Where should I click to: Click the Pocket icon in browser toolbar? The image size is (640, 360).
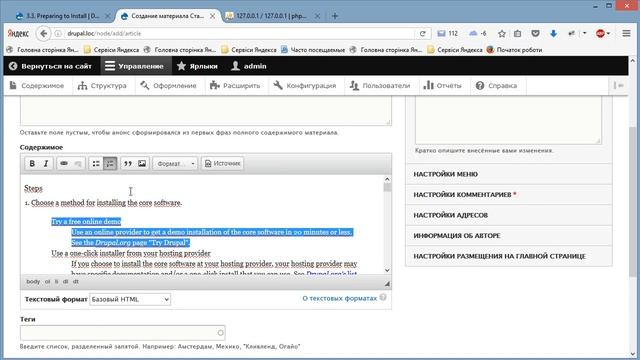coord(535,33)
